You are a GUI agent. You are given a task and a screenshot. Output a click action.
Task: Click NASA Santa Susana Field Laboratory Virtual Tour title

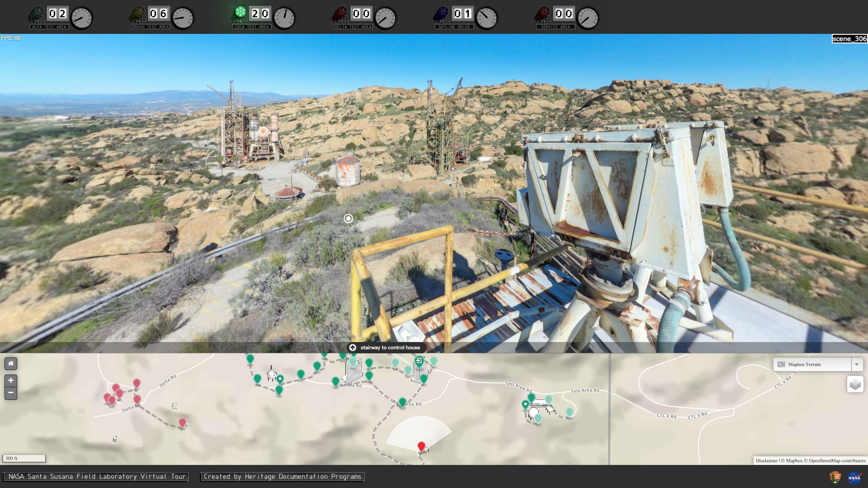[96, 477]
